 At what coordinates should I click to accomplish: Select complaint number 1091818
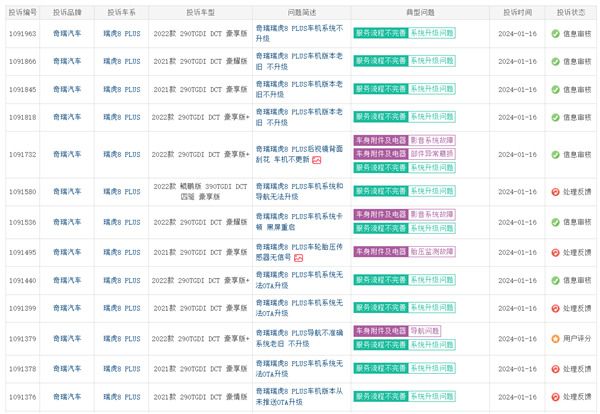(x=23, y=117)
